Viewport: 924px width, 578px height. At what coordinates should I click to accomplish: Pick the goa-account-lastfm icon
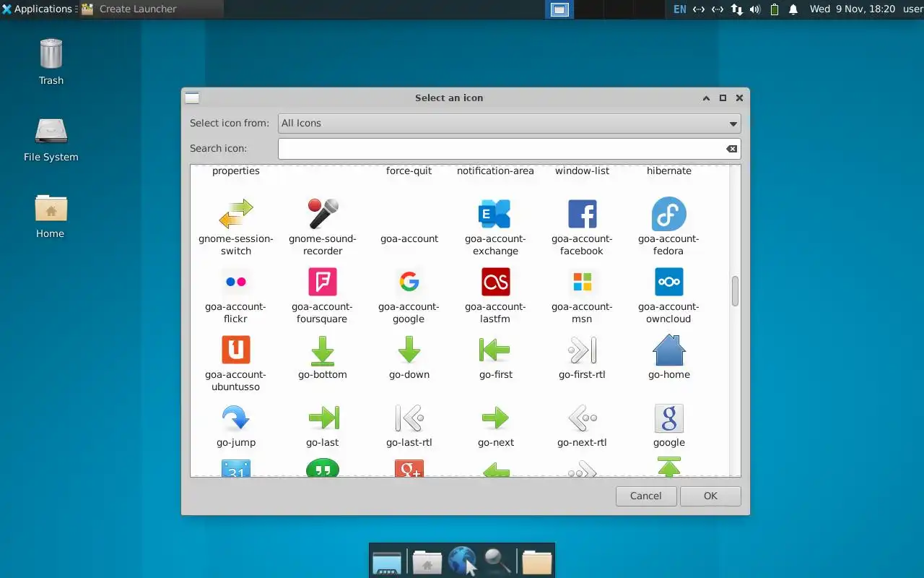[x=495, y=282]
